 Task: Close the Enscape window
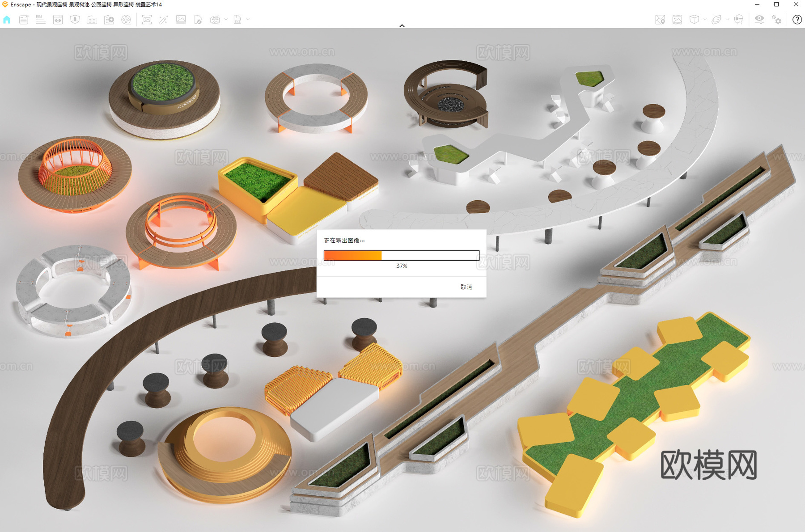[x=796, y=4]
